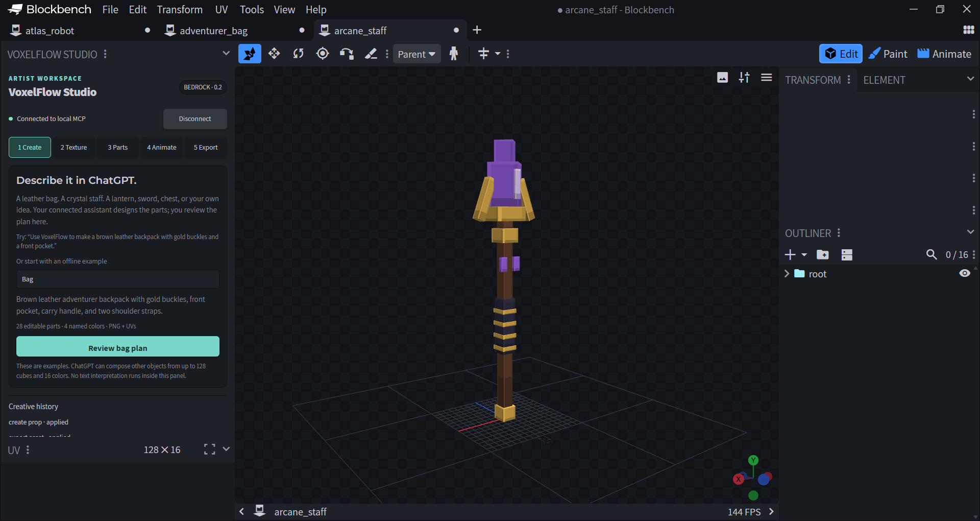Open the Transform menu
Viewport: 980px width, 521px height.
tap(180, 10)
